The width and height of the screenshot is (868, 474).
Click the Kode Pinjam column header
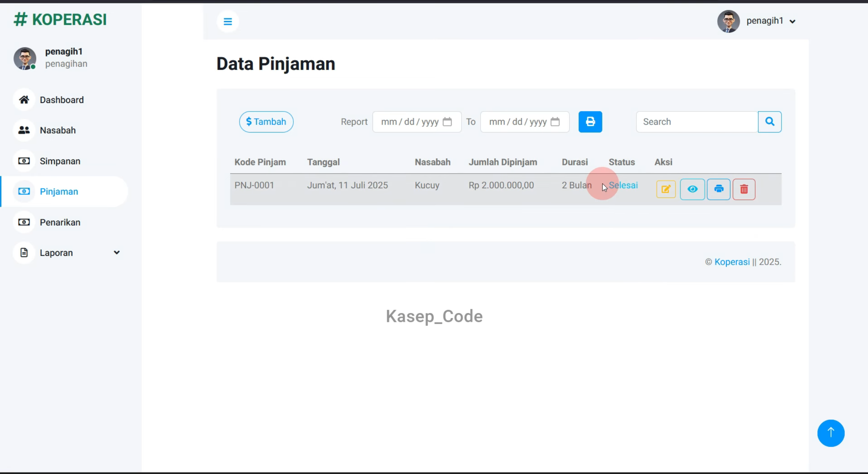(260, 162)
